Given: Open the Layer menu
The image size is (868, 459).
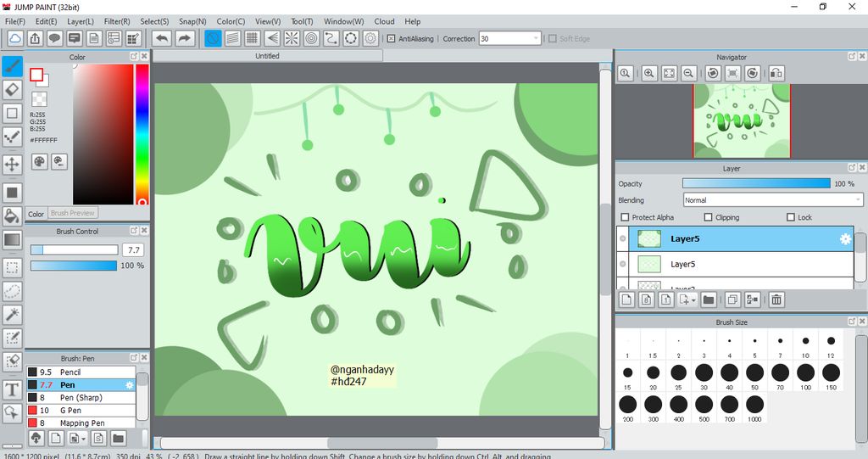Looking at the screenshot, I should 81,21.
